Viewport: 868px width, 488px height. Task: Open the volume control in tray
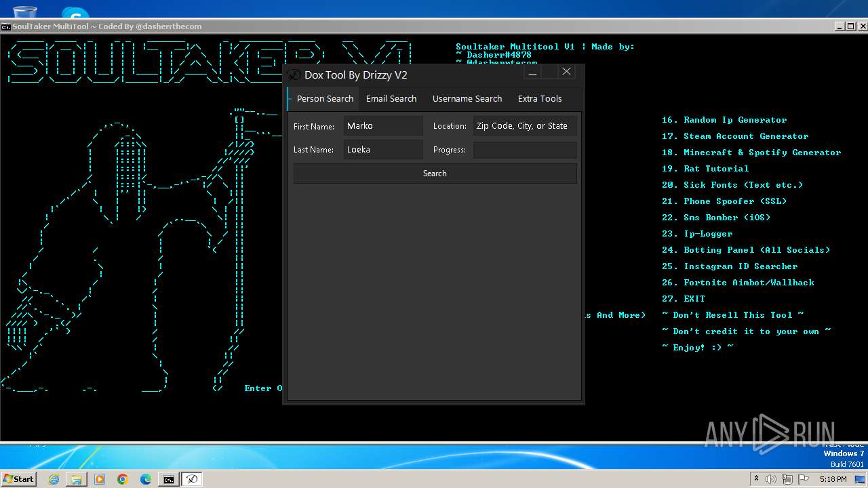(771, 479)
